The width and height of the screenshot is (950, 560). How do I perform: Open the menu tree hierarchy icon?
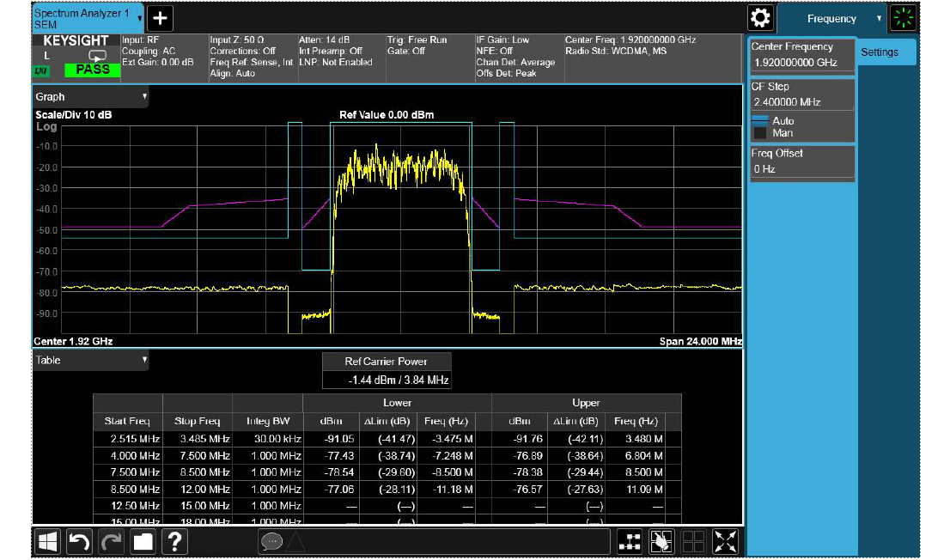[630, 541]
